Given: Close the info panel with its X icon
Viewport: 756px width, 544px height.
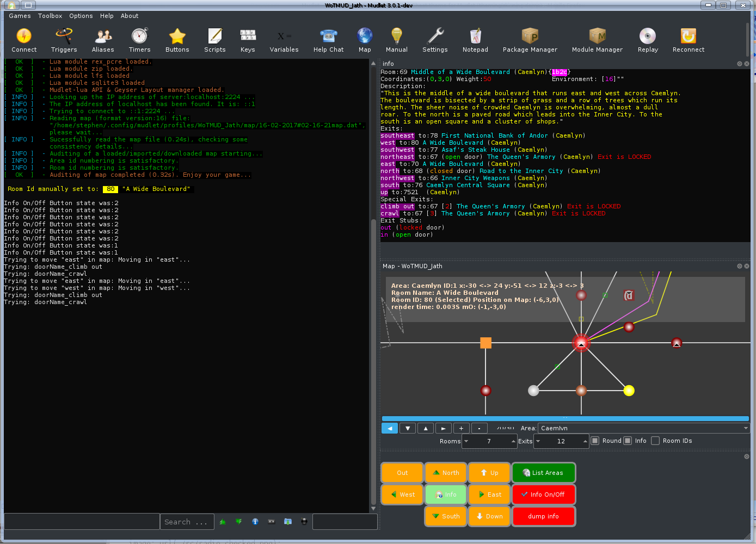Looking at the screenshot, I should [x=747, y=64].
